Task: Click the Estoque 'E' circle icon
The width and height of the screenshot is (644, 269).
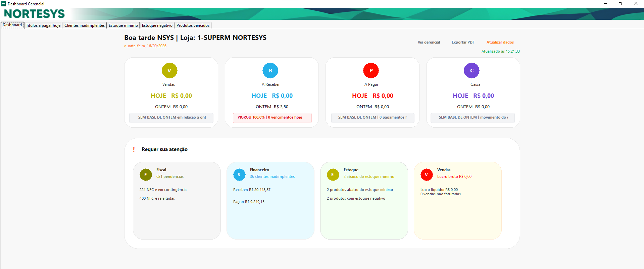Action: pyautogui.click(x=333, y=175)
